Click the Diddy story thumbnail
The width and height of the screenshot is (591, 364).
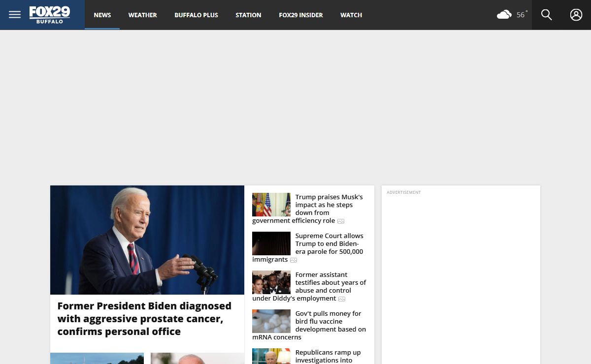[271, 282]
